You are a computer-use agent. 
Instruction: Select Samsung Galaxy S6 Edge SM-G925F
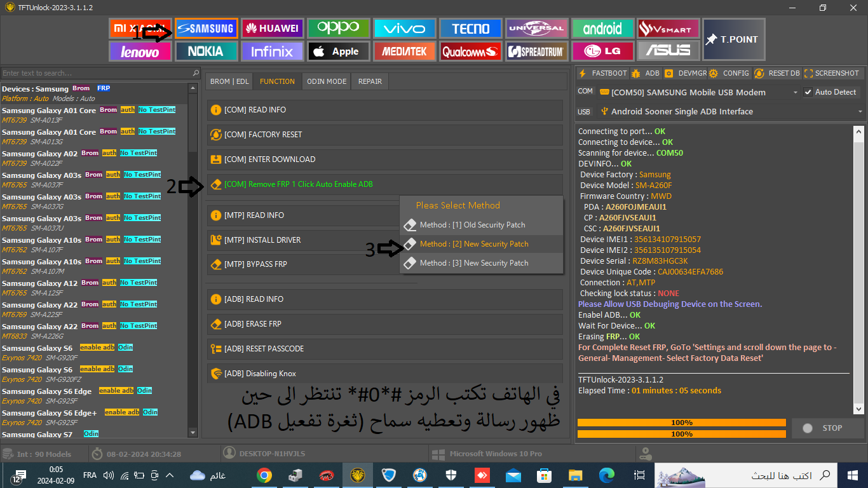(94, 396)
